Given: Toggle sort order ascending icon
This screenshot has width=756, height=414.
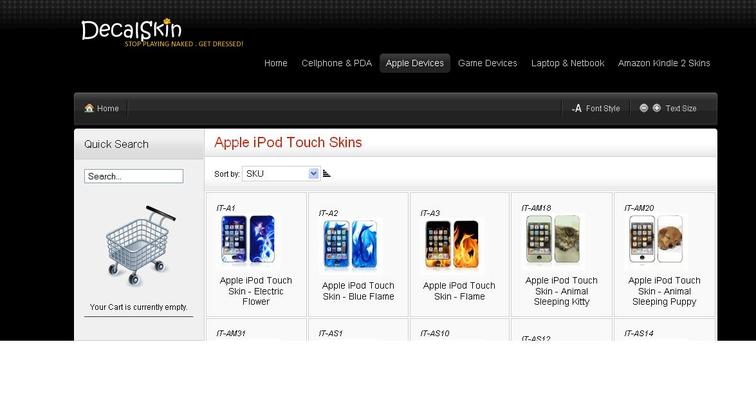Looking at the screenshot, I should [x=326, y=174].
